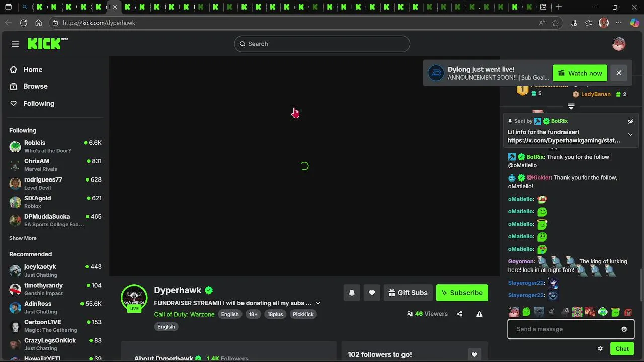
Task: Insert the green headphones emote
Action: 603,312
